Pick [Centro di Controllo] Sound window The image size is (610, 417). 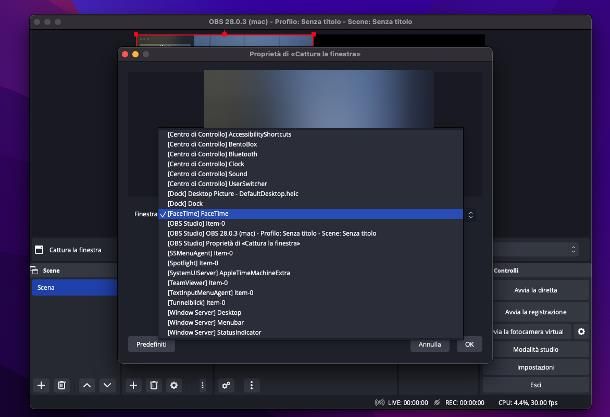(310, 174)
